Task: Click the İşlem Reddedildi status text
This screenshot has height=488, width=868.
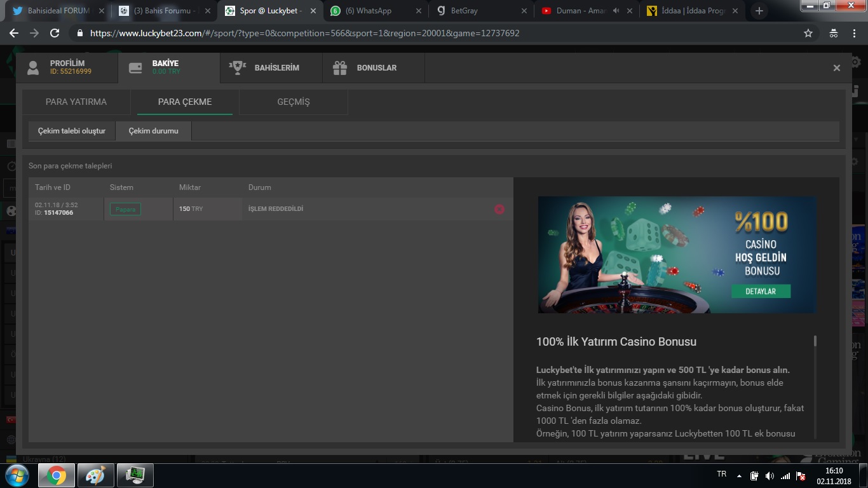Action: 276,209
